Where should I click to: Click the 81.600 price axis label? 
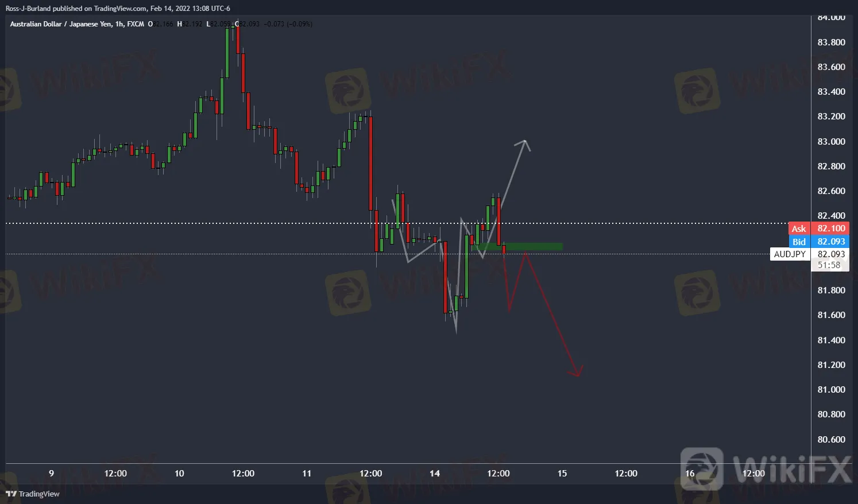coord(831,315)
